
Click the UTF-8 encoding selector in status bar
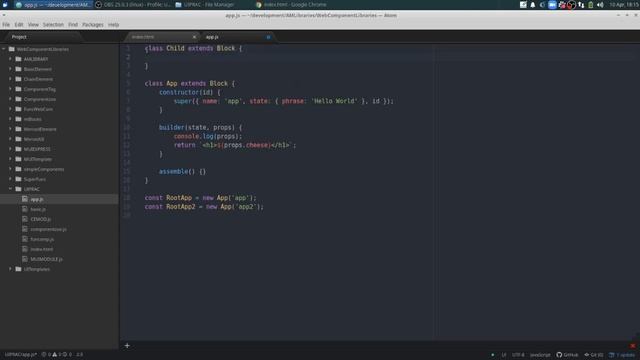click(x=518, y=355)
